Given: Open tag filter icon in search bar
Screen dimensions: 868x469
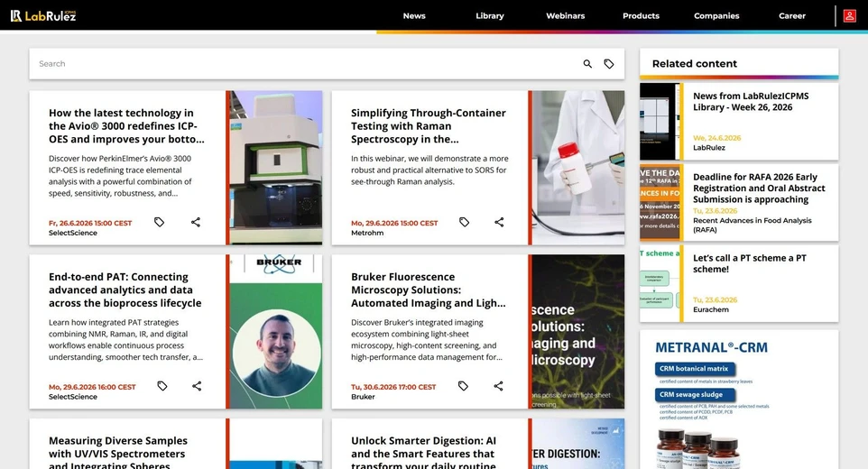Looking at the screenshot, I should pyautogui.click(x=609, y=64).
